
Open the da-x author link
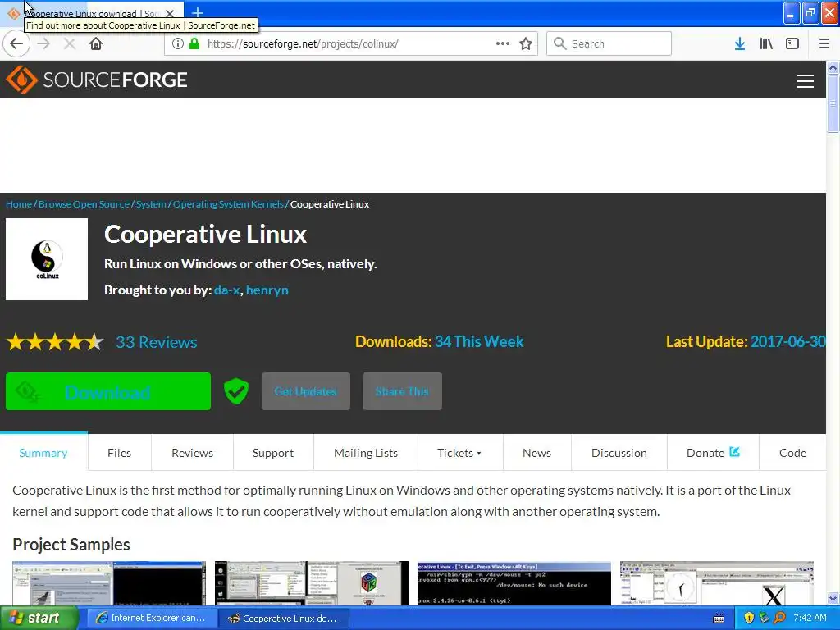coord(226,290)
